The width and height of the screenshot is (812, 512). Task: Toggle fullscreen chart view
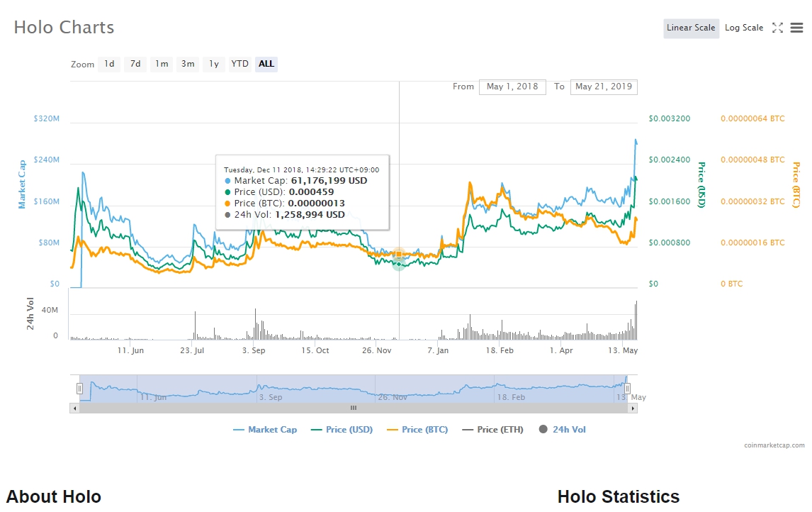pyautogui.click(x=777, y=28)
